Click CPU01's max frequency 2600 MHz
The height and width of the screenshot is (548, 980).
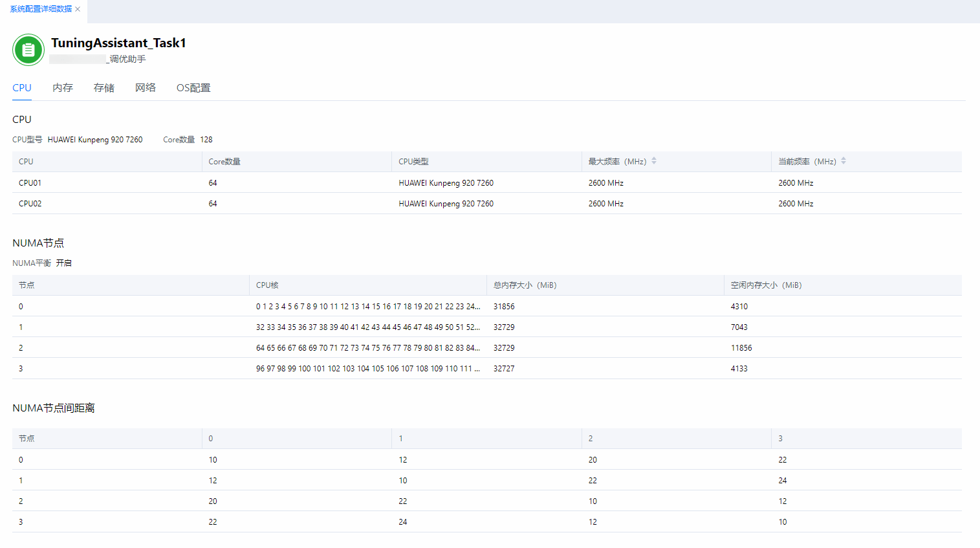[x=606, y=183]
